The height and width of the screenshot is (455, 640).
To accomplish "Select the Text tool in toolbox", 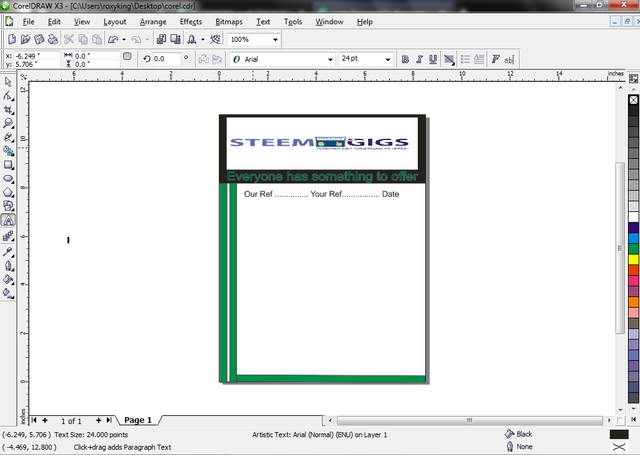I will pyautogui.click(x=8, y=220).
